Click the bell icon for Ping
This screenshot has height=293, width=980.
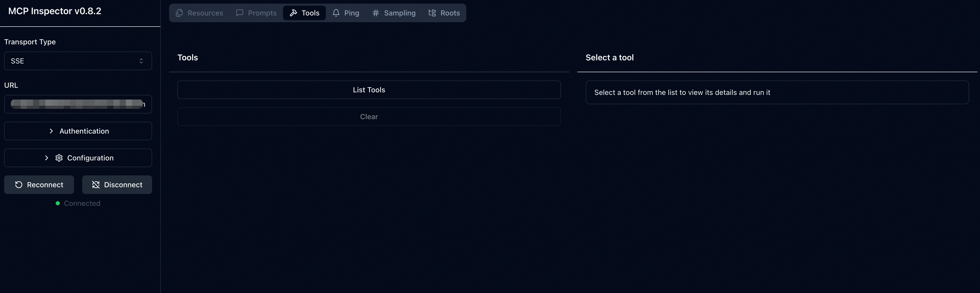click(x=336, y=13)
